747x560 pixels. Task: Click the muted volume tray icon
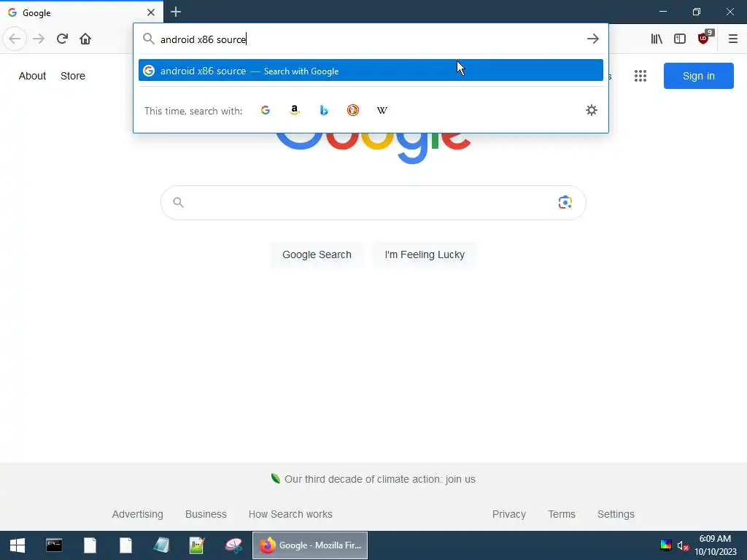683,545
